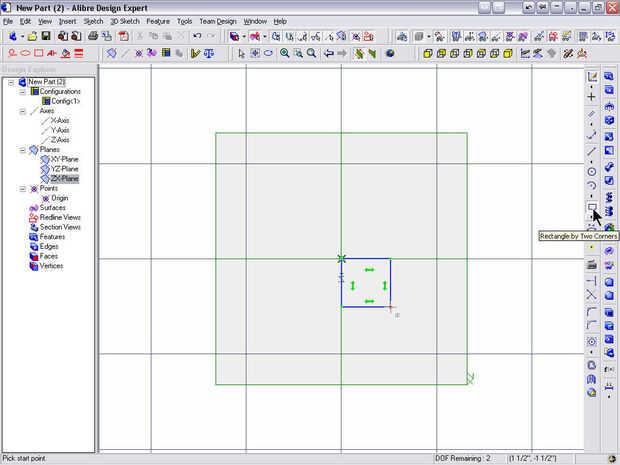The image size is (620, 465).
Task: Select the Circle sketch tool
Action: (592, 171)
